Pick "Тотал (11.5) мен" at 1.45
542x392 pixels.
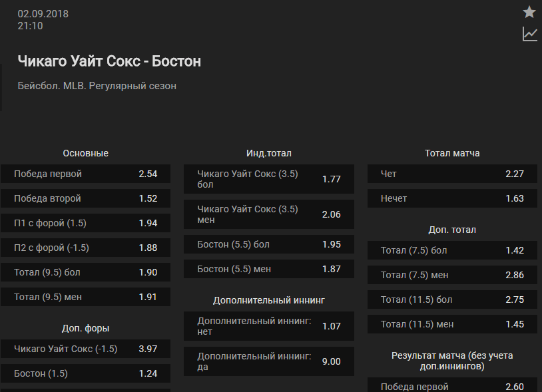tap(453, 324)
